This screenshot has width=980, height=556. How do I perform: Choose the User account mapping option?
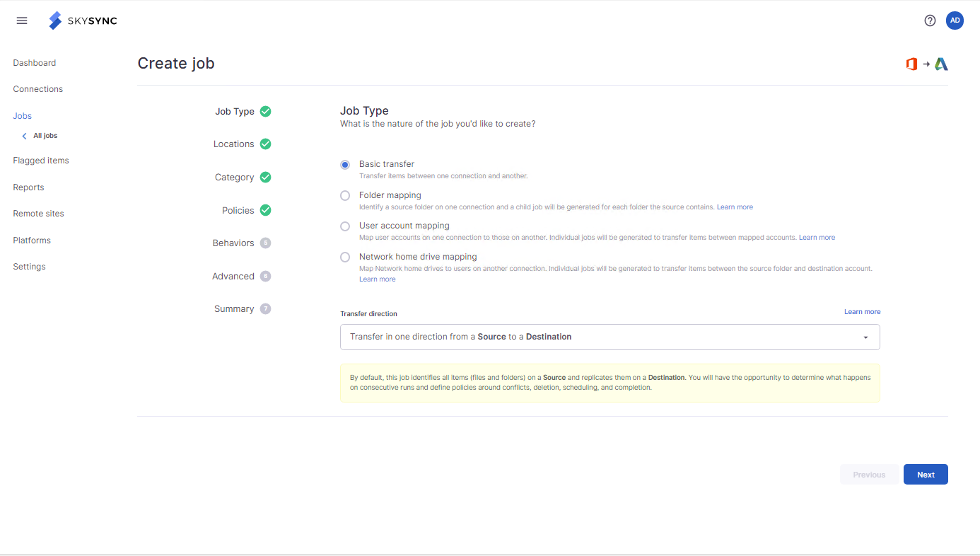(x=345, y=226)
